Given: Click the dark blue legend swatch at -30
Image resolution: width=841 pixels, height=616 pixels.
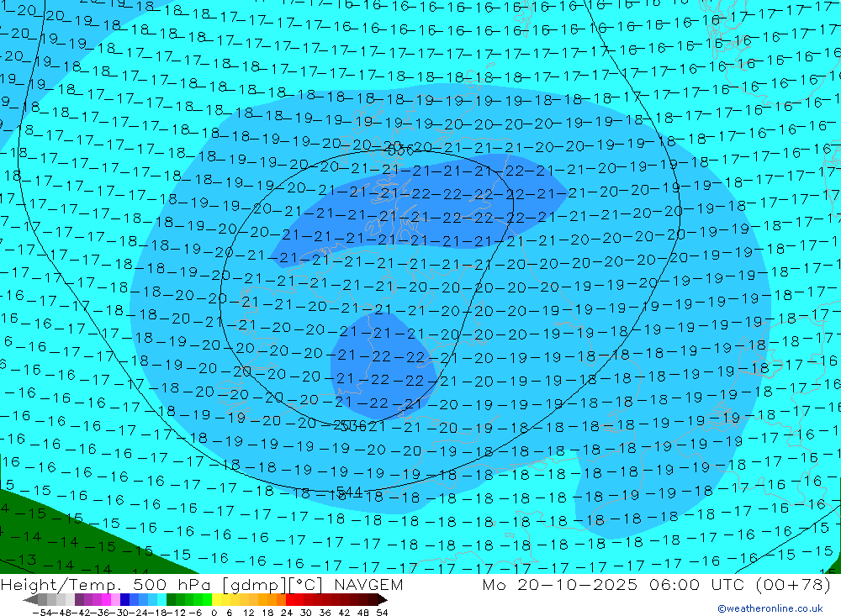Looking at the screenshot, I should pyautogui.click(x=124, y=599).
